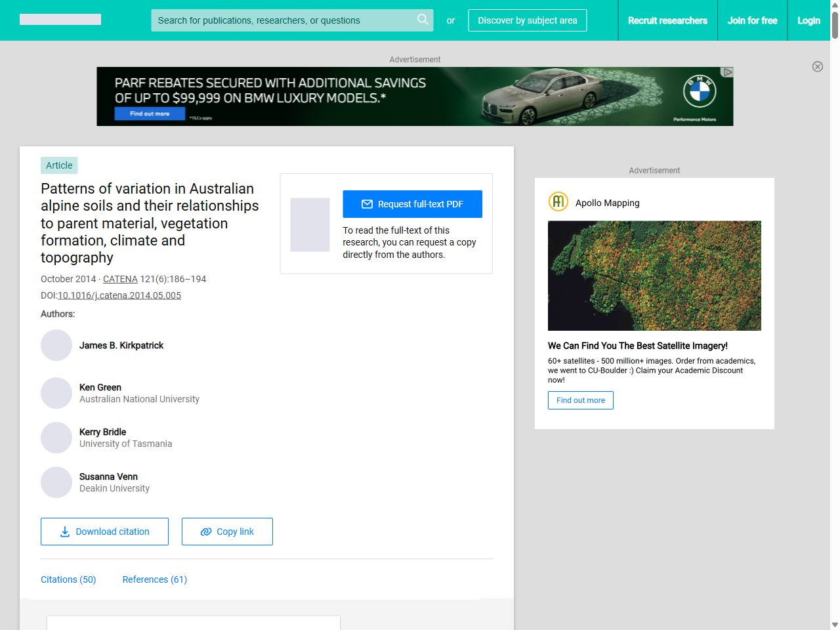
Task: Click Find out more on Apollo Mapping ad
Action: coord(580,400)
